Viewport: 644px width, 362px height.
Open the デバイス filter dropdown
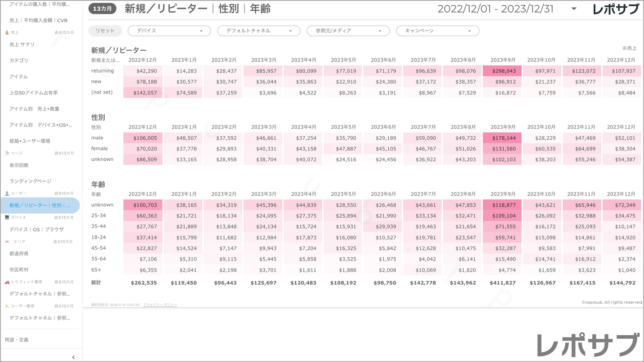pos(169,31)
